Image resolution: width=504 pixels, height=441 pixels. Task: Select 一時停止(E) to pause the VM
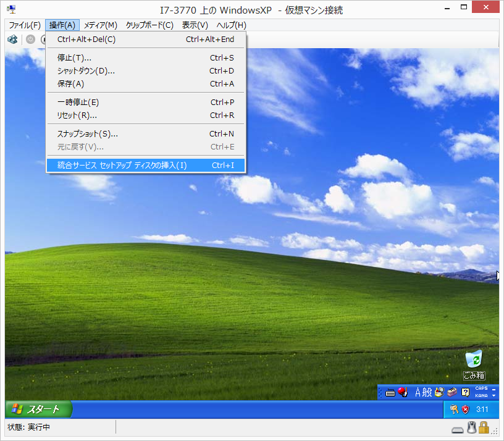tap(146, 102)
